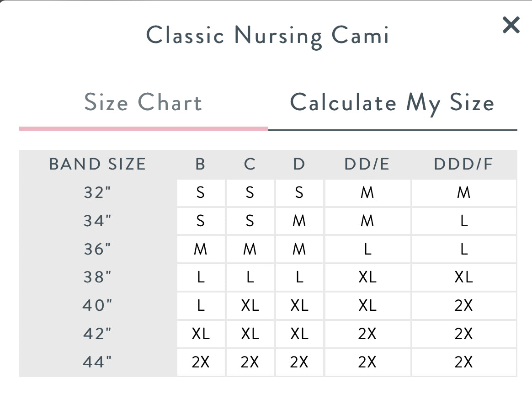The width and height of the screenshot is (532, 420).
Task: Click the DDD/F cup column header
Action: point(464,164)
